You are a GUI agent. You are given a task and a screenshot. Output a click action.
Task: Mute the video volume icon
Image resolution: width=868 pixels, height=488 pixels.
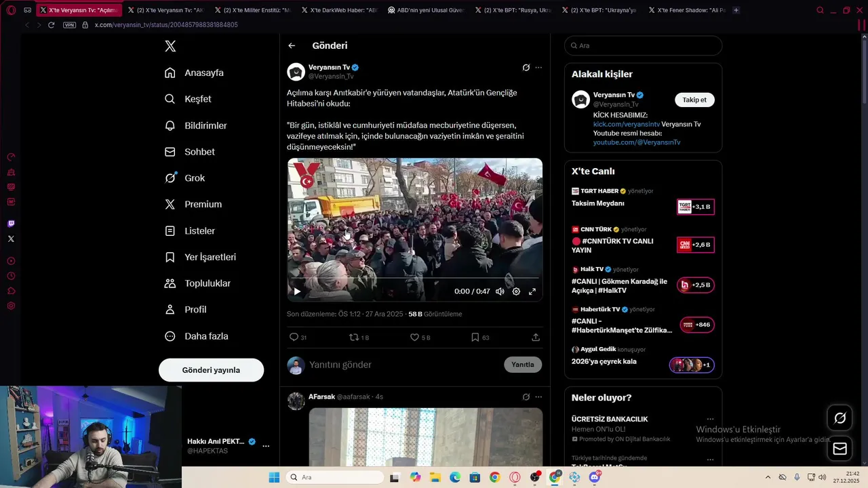(500, 291)
